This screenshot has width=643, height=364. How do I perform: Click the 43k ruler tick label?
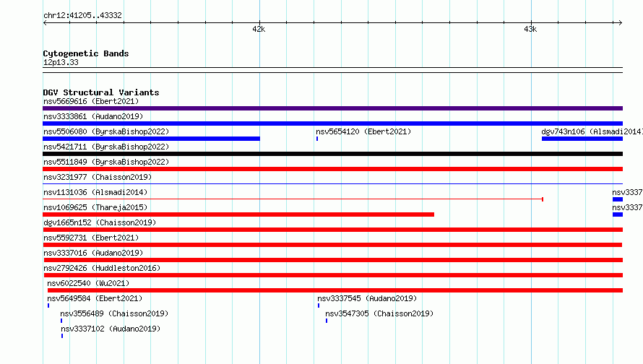pyautogui.click(x=530, y=29)
